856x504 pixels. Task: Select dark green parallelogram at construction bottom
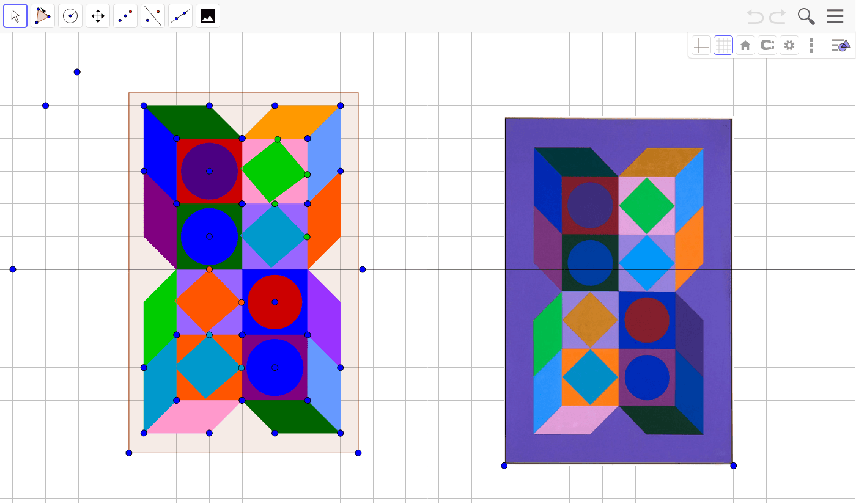292,417
